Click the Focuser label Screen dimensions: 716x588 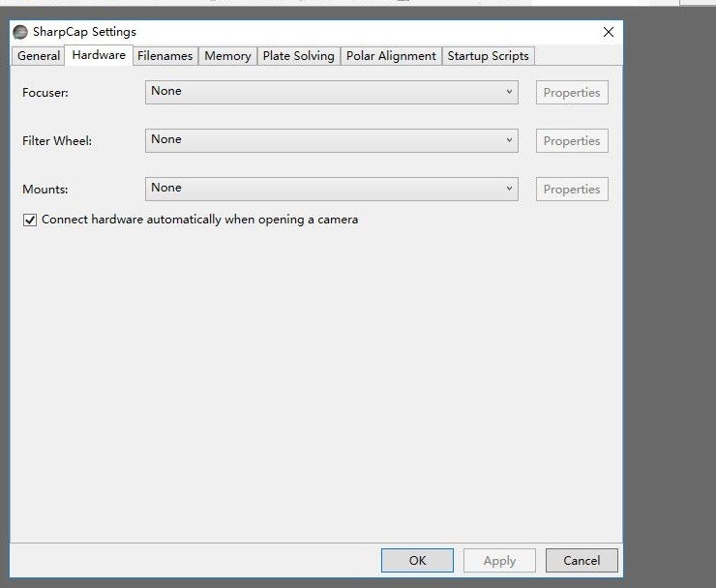(45, 93)
